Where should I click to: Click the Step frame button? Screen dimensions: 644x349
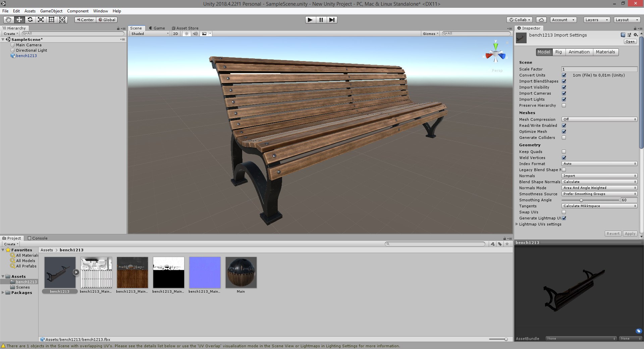pos(332,20)
